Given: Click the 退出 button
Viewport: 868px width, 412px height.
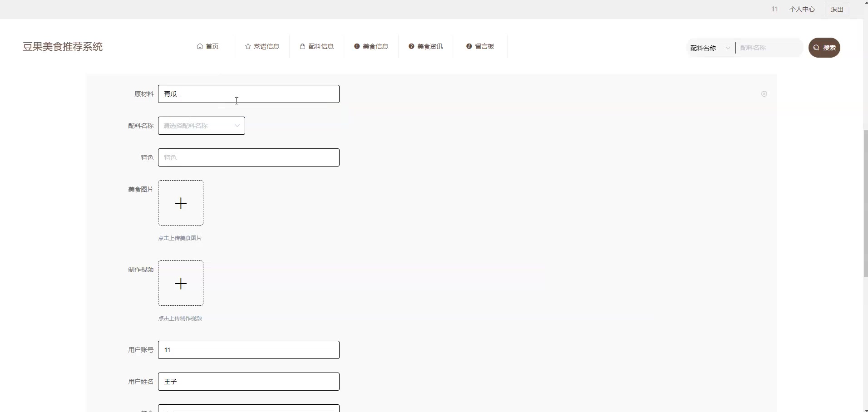Looking at the screenshot, I should pyautogui.click(x=837, y=9).
